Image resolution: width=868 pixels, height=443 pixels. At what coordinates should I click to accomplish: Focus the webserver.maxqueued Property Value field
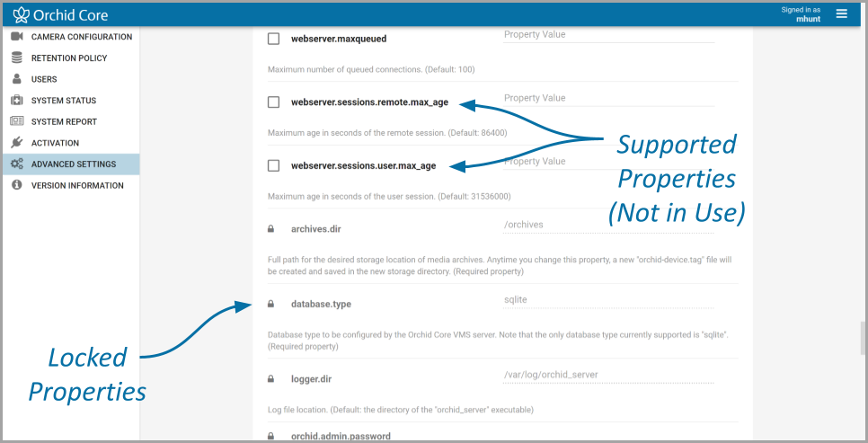608,35
